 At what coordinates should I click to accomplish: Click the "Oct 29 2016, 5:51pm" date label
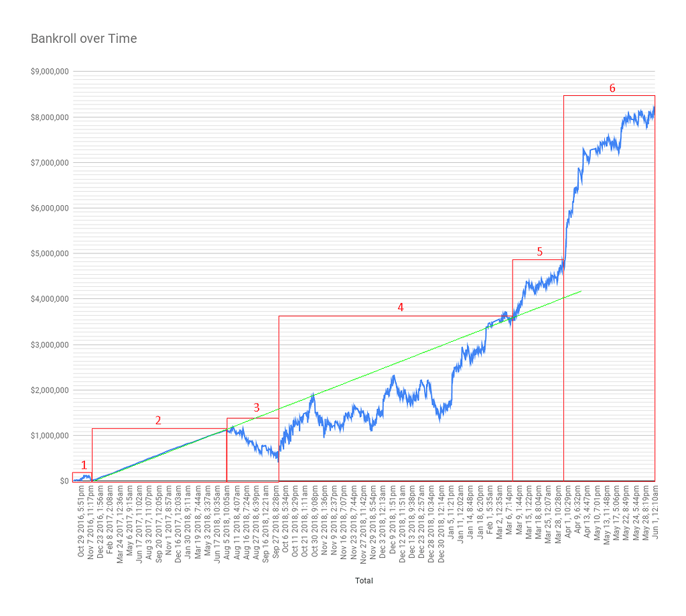(x=81, y=521)
